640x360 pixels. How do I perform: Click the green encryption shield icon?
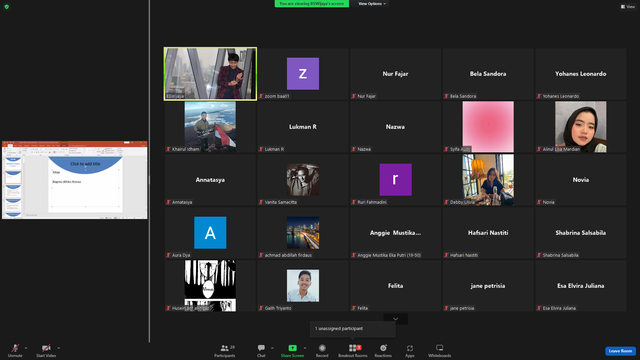coord(7,7)
